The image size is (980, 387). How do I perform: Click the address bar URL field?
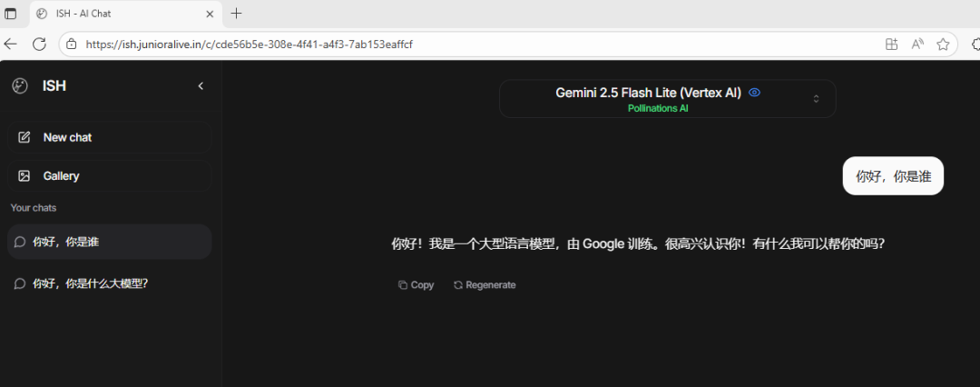(454, 44)
